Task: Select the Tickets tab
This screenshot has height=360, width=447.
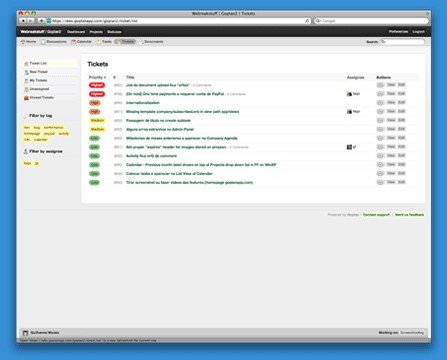Action: pos(125,42)
